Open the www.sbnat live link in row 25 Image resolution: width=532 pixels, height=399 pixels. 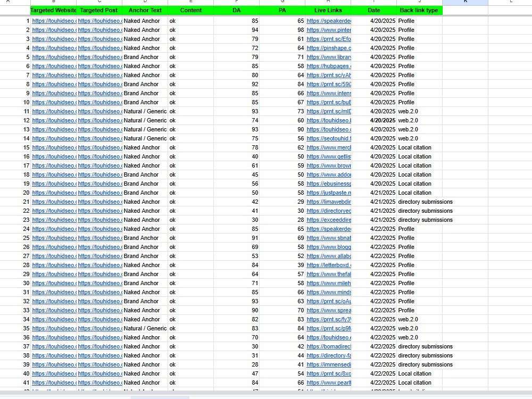click(x=329, y=238)
